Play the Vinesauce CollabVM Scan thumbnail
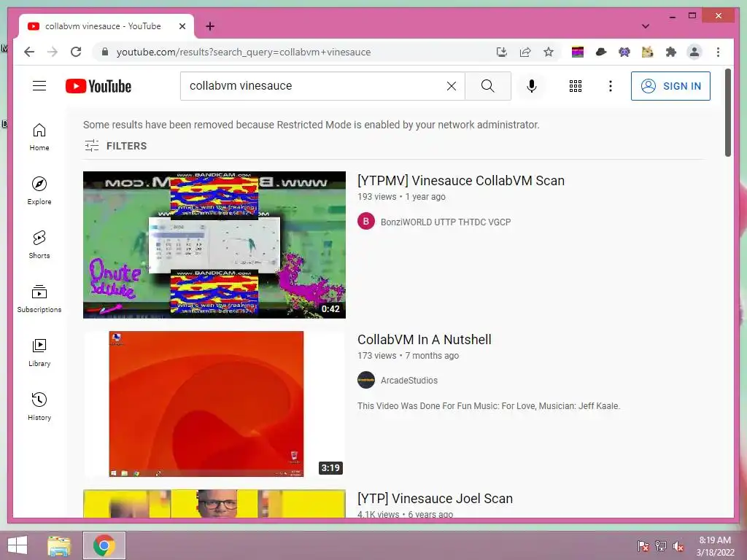This screenshot has height=560, width=747. coord(214,245)
